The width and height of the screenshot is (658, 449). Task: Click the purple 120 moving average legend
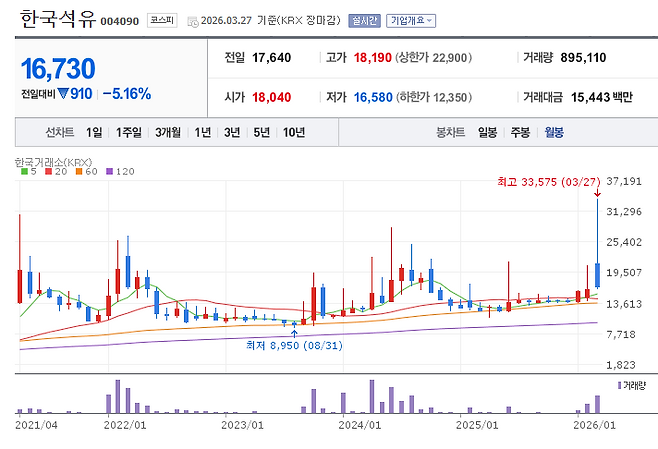click(x=122, y=172)
